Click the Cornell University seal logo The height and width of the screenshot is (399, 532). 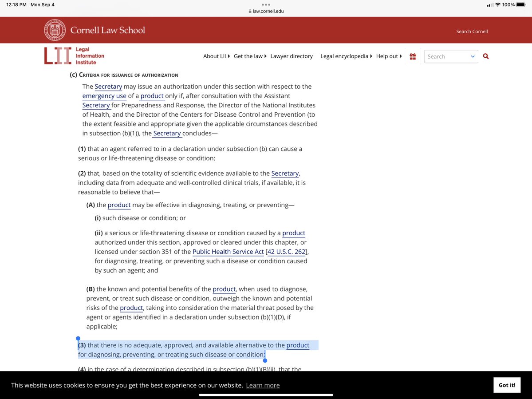click(55, 30)
